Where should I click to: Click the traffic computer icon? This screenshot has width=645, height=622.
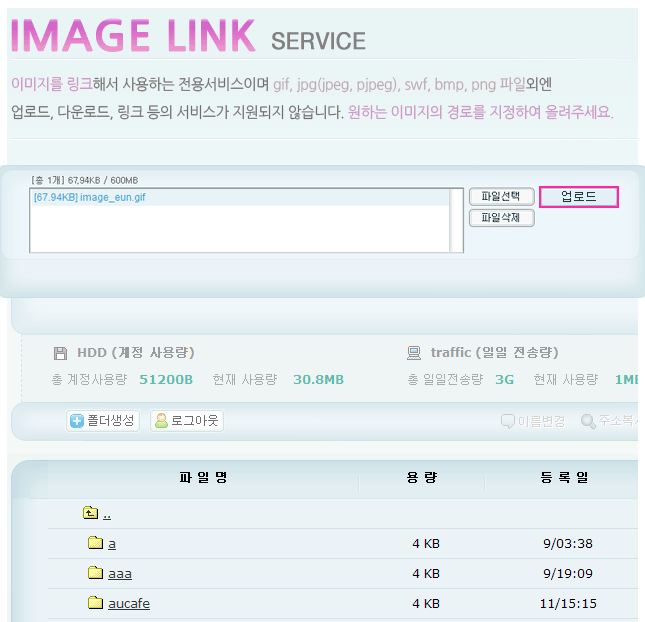414,353
